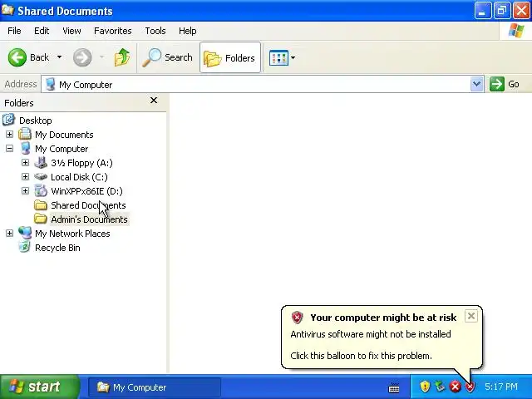Viewport: 532px width, 399px height.
Task: Click the green Go arrow button
Action: click(497, 84)
